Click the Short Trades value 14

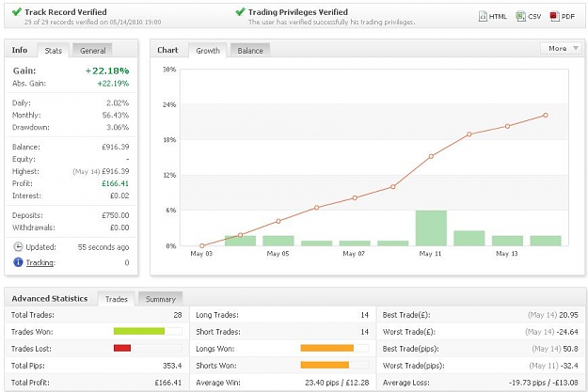coord(365,332)
